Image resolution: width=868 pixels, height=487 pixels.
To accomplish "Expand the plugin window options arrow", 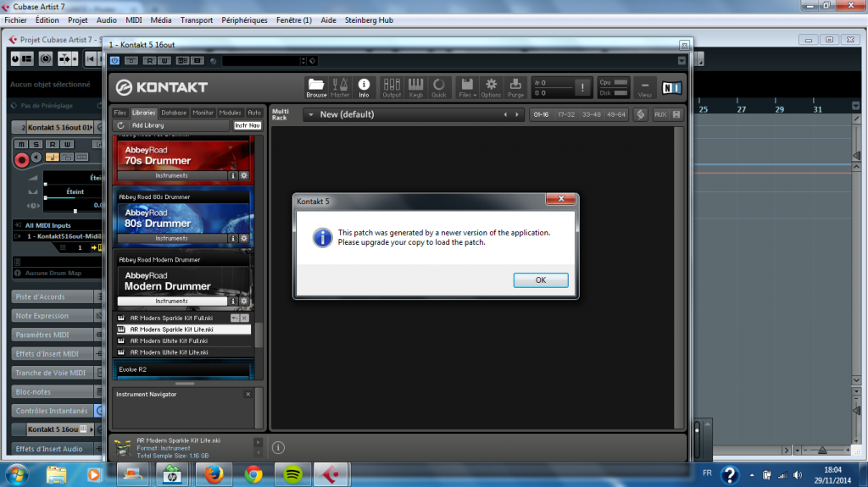I will tap(682, 61).
